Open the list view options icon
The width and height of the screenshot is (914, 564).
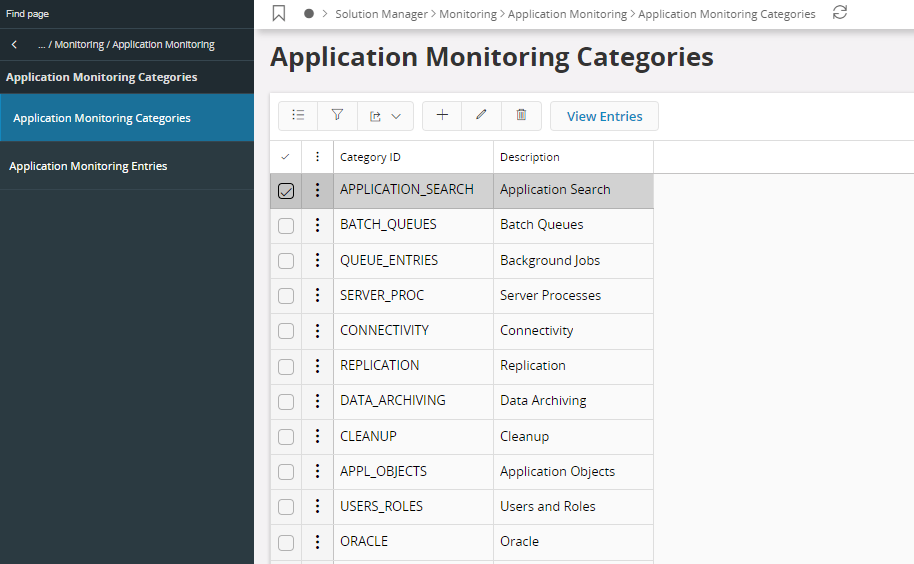tap(298, 116)
